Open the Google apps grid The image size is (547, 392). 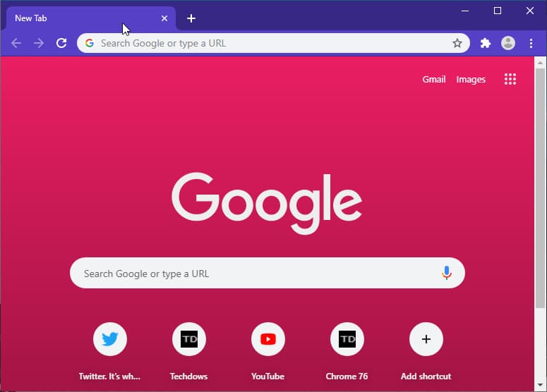click(x=510, y=79)
